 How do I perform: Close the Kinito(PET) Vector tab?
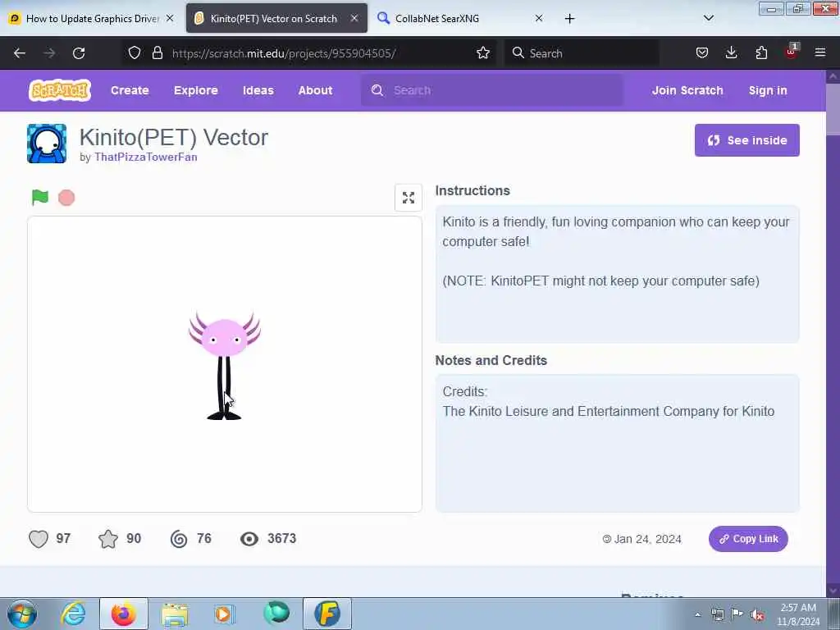click(354, 18)
